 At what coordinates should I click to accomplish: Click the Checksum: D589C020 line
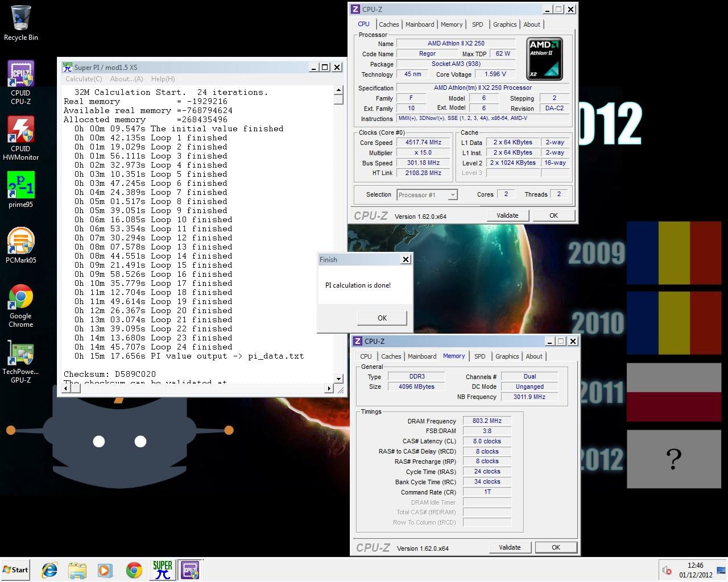coord(110,374)
